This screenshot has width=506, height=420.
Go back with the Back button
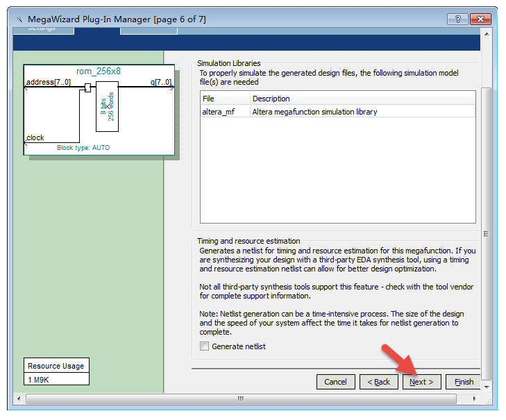click(x=379, y=382)
